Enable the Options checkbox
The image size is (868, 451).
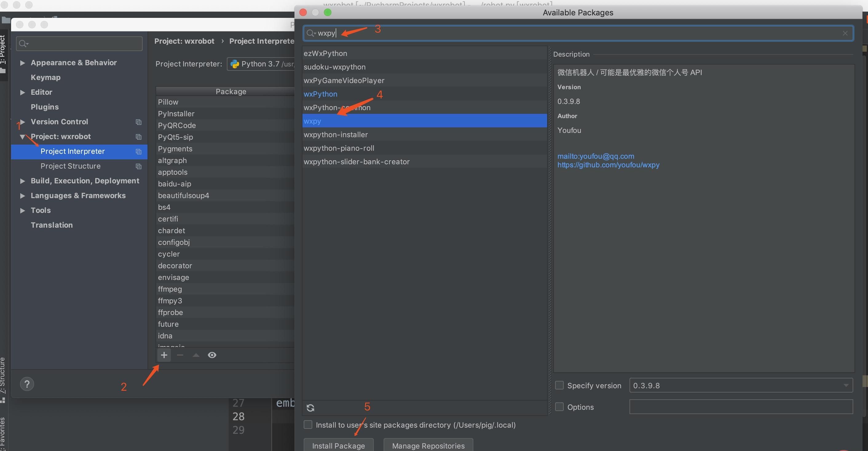click(x=559, y=407)
